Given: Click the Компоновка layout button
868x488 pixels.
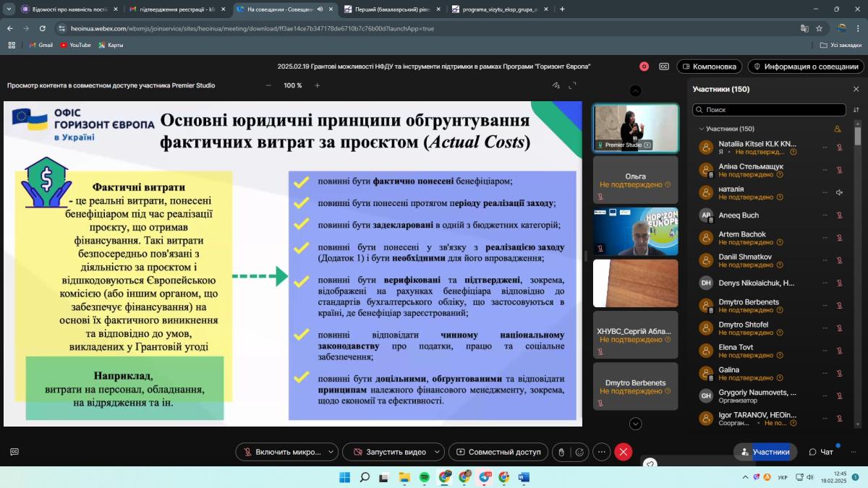Looking at the screenshot, I should click(709, 67).
